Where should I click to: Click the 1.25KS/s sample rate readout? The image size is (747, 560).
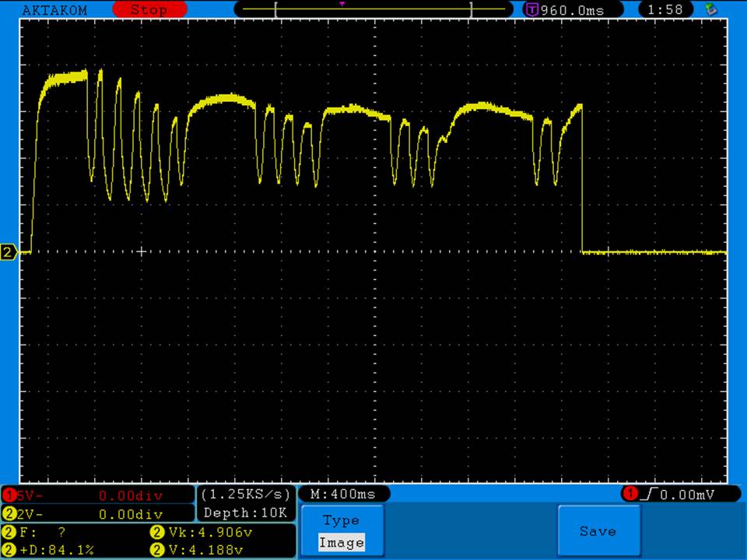click(246, 494)
